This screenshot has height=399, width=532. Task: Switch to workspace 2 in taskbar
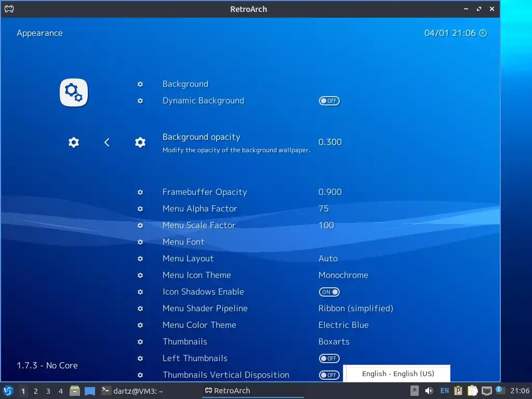click(x=36, y=391)
